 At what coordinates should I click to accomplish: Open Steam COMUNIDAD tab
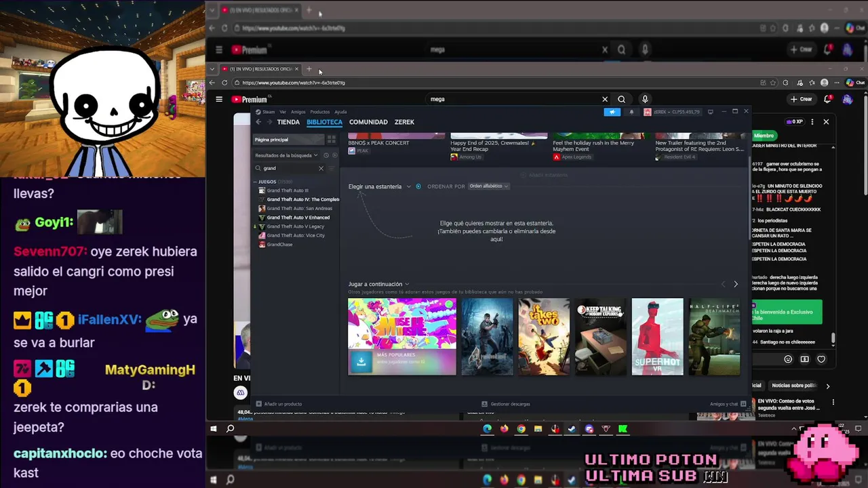coord(368,122)
